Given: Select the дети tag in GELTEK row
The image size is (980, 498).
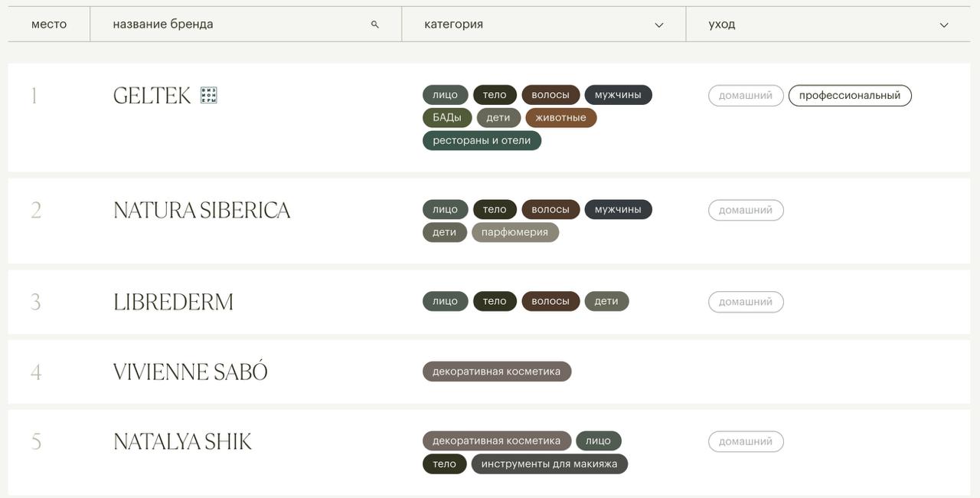Looking at the screenshot, I should pyautogui.click(x=498, y=118).
